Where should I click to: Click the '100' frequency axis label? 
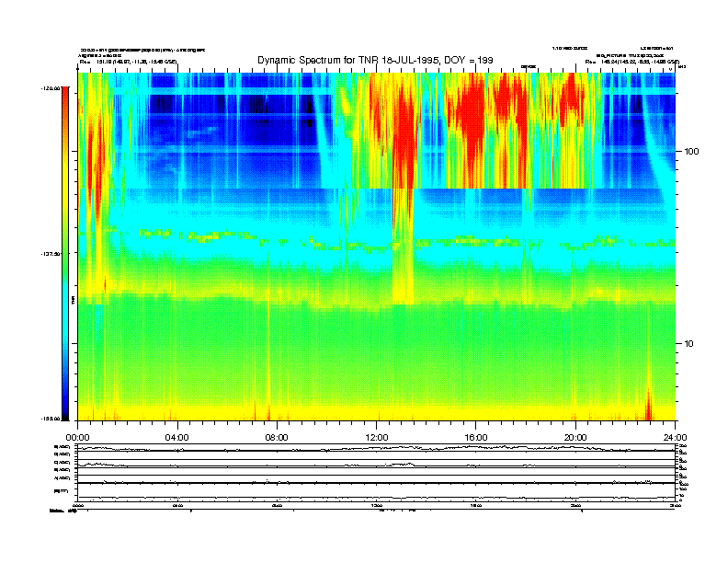click(x=691, y=152)
